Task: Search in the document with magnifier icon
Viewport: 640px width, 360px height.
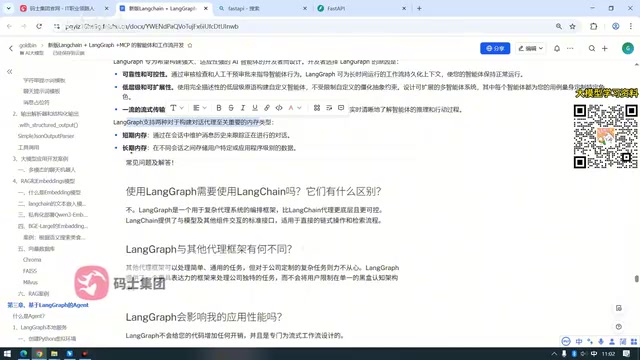Action: click(591, 48)
